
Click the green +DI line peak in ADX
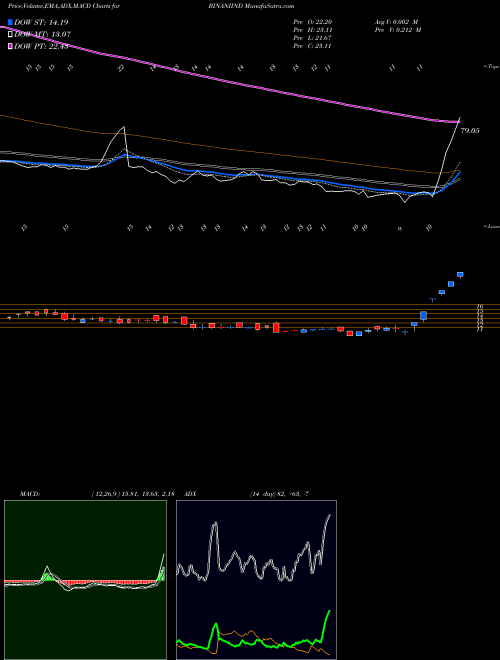[x=329, y=611]
